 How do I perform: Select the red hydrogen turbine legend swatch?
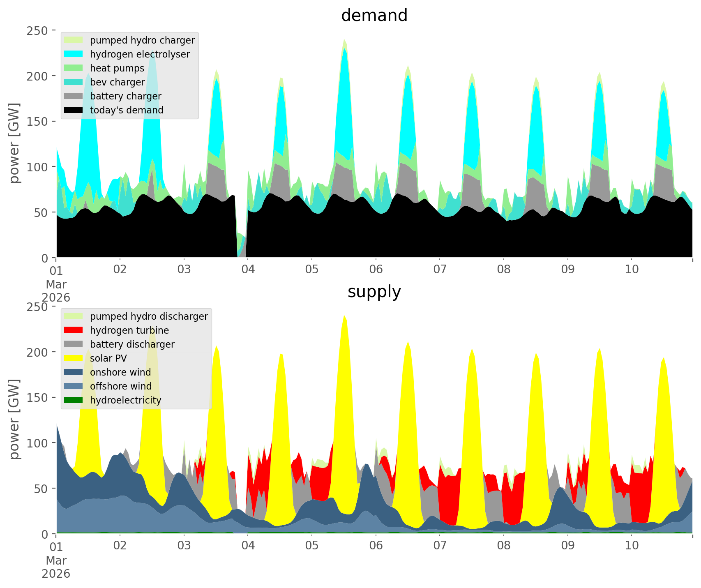(x=74, y=330)
